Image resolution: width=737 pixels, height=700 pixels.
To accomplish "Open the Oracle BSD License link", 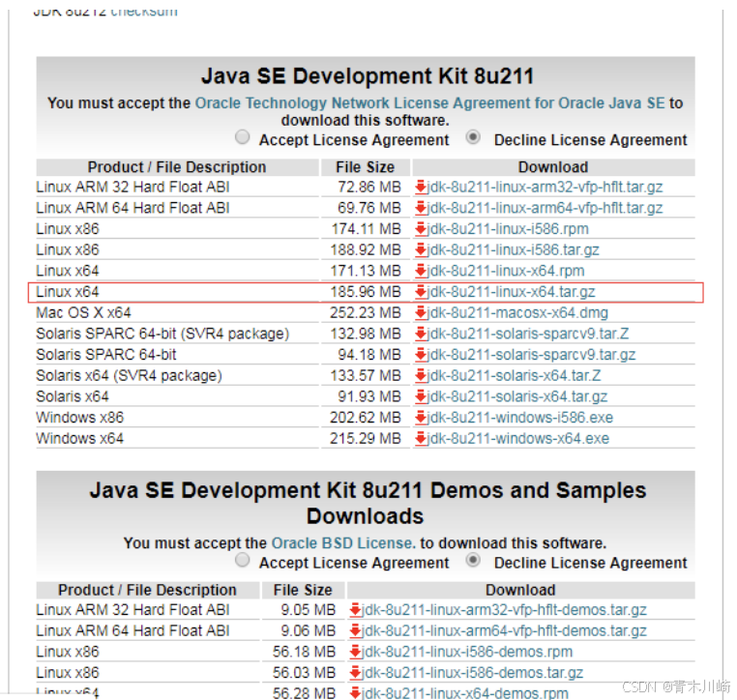I will point(343,543).
